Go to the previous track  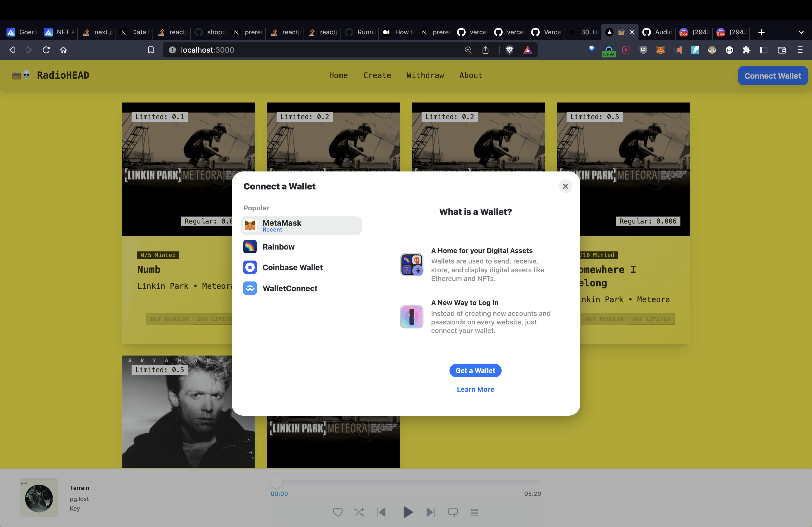[382, 512]
